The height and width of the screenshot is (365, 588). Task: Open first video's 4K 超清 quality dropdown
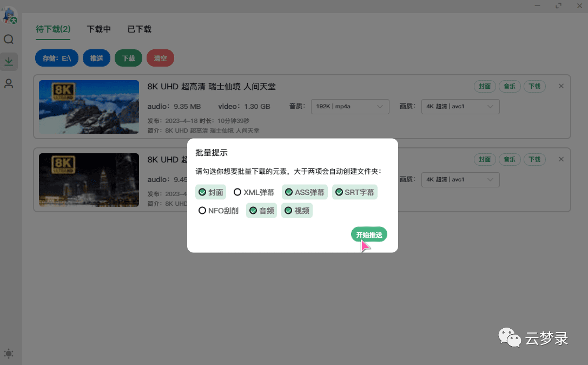pos(460,107)
